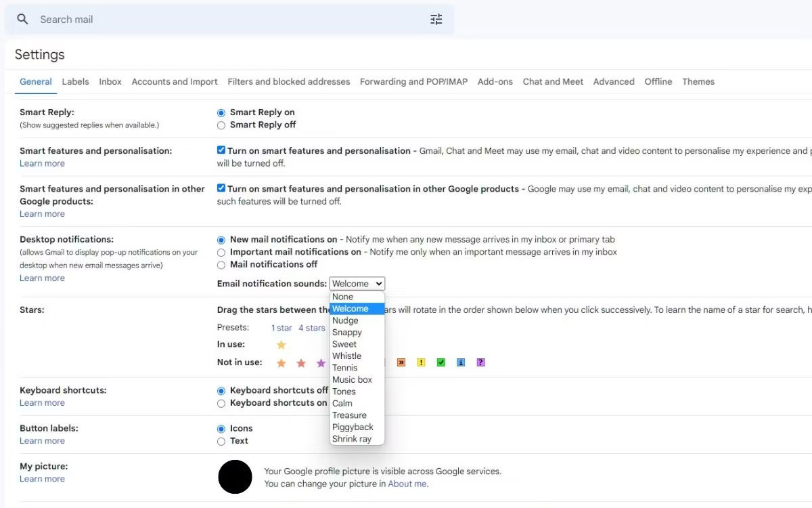Select the purple question-mark star icon
Image resolution: width=812 pixels, height=508 pixels.
coord(480,362)
